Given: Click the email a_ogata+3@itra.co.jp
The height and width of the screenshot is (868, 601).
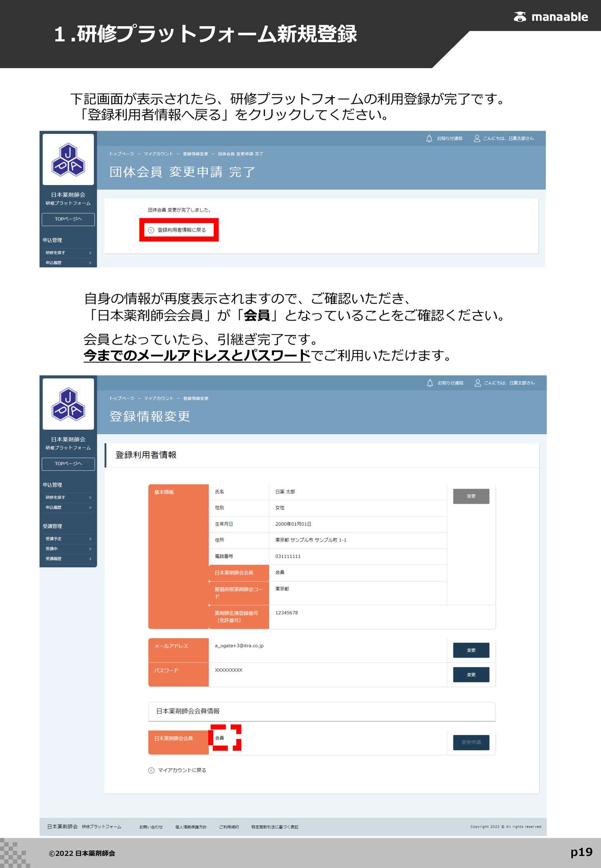Looking at the screenshot, I should (x=239, y=646).
